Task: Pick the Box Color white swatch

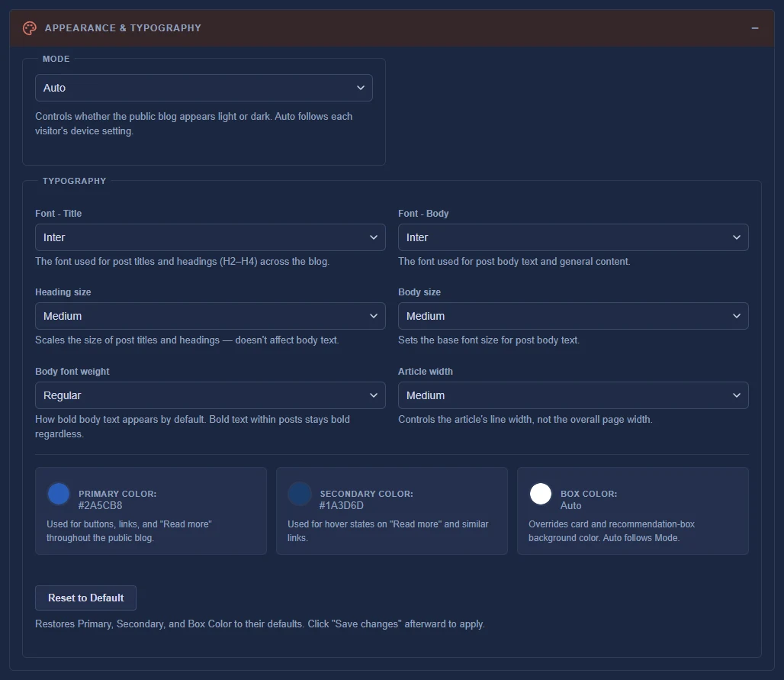Action: point(541,494)
